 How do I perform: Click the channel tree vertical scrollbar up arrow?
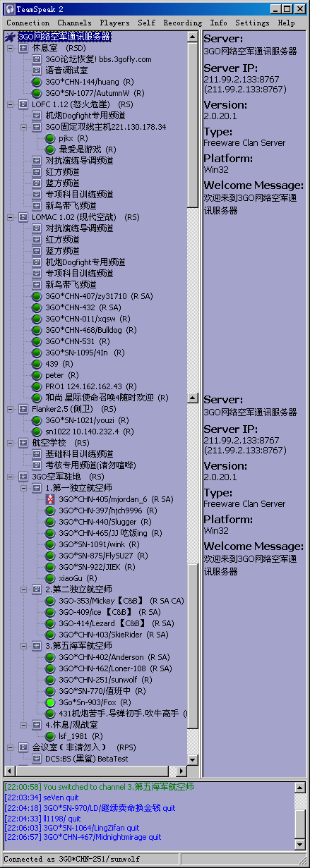193,37
